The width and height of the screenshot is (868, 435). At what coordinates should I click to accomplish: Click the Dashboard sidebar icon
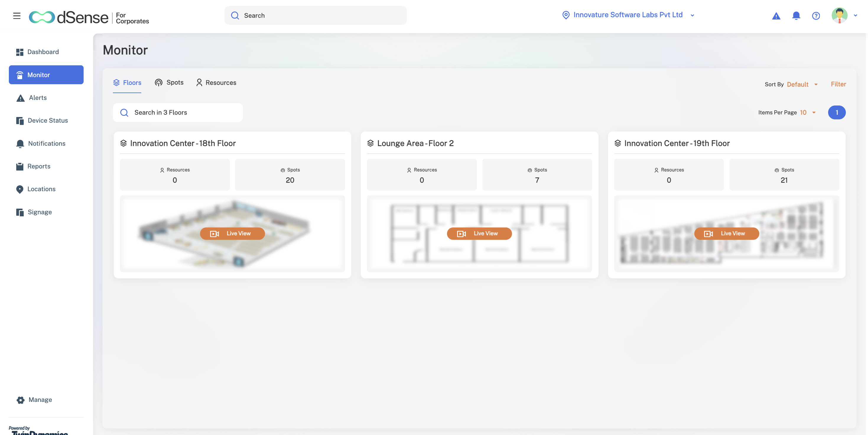pyautogui.click(x=19, y=52)
